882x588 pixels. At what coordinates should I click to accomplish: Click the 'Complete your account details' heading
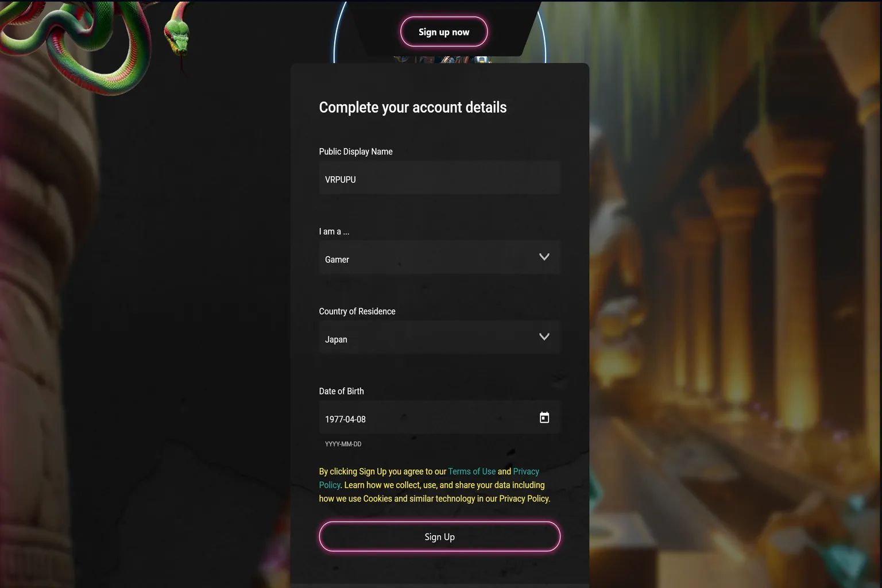pos(413,107)
